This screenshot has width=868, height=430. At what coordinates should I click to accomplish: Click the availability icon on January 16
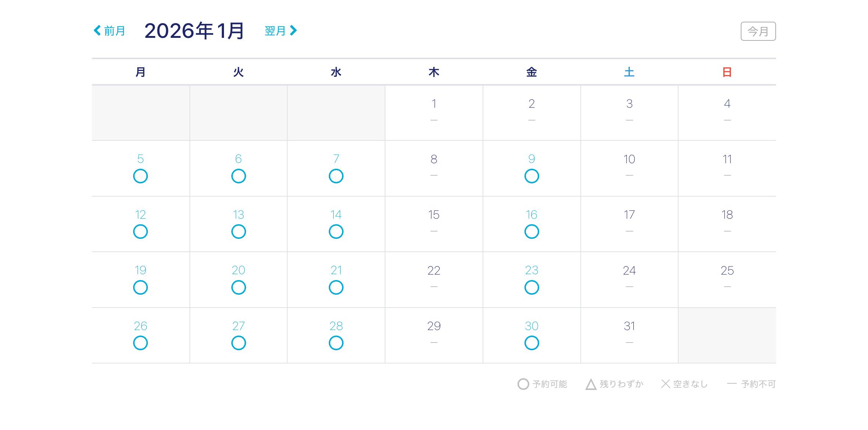click(531, 232)
